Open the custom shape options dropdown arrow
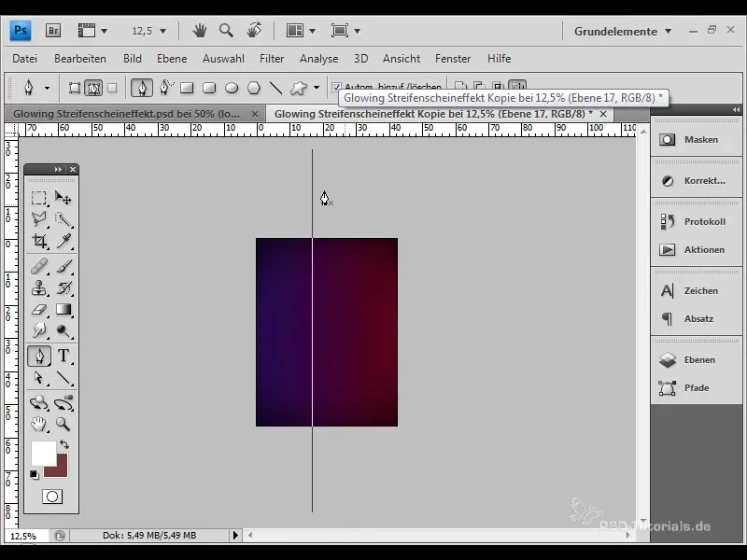Viewport: 747px width, 560px height. pyautogui.click(x=317, y=88)
